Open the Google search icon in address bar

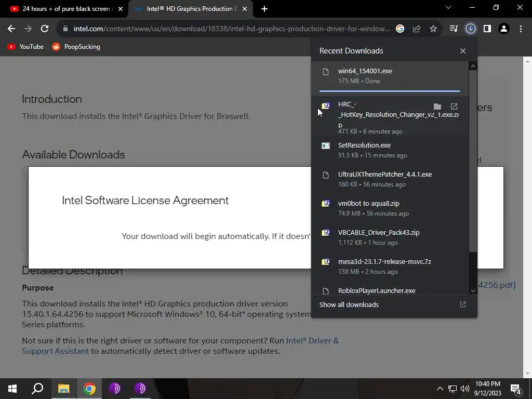coord(400,29)
